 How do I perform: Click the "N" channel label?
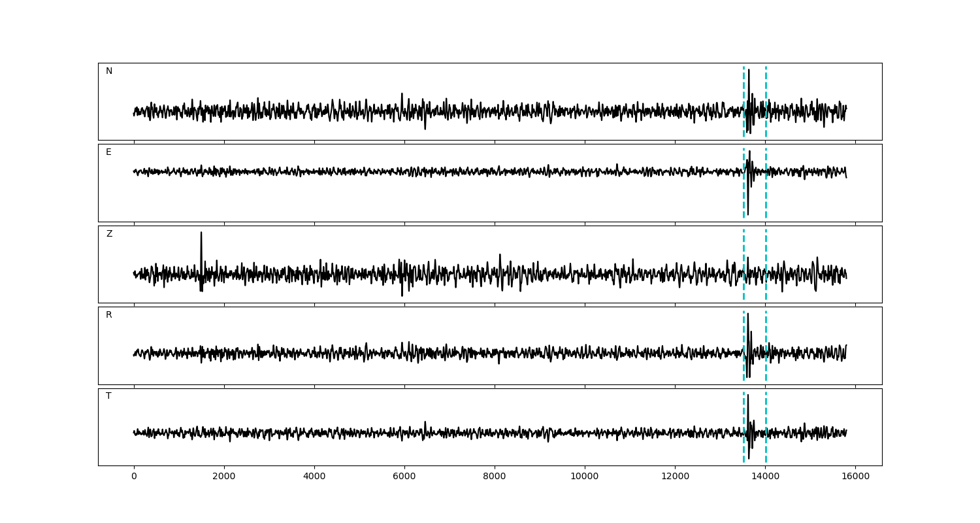[109, 71]
